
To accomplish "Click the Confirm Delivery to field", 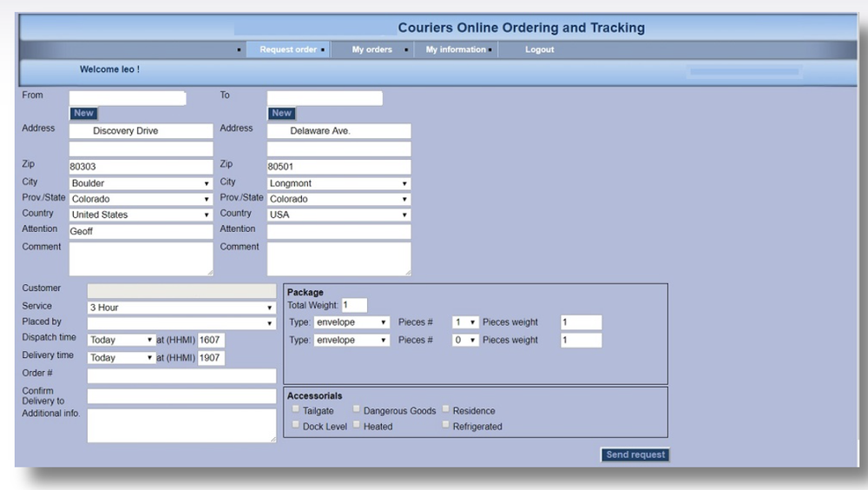I will coord(181,396).
